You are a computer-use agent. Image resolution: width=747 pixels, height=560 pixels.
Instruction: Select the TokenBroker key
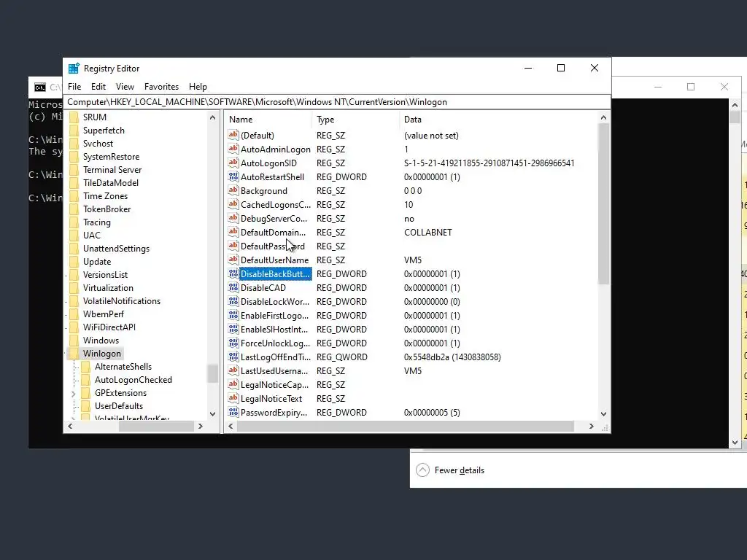tap(107, 209)
